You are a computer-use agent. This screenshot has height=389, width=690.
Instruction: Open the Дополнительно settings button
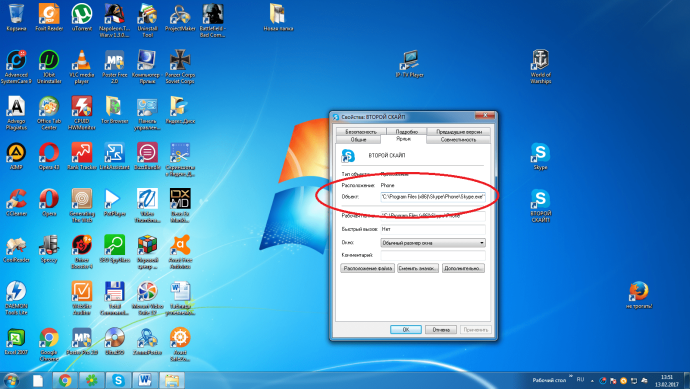(x=463, y=268)
